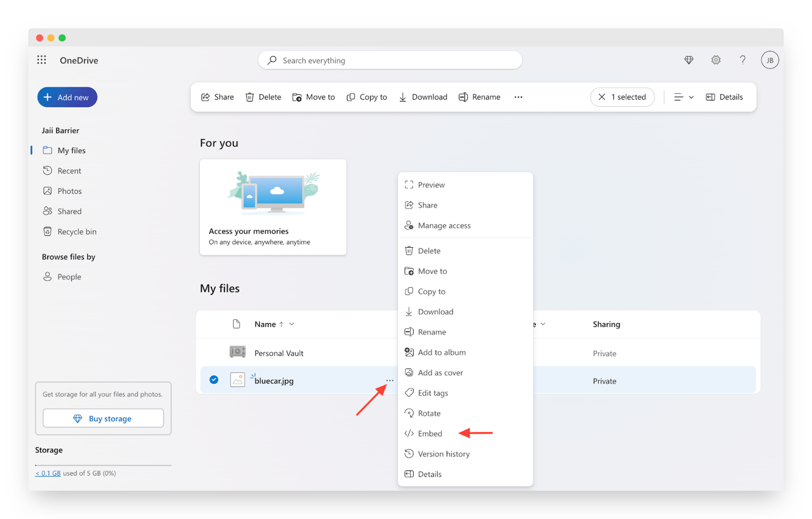Click the Add new button
Screen dimensions: 812x519
(x=67, y=97)
